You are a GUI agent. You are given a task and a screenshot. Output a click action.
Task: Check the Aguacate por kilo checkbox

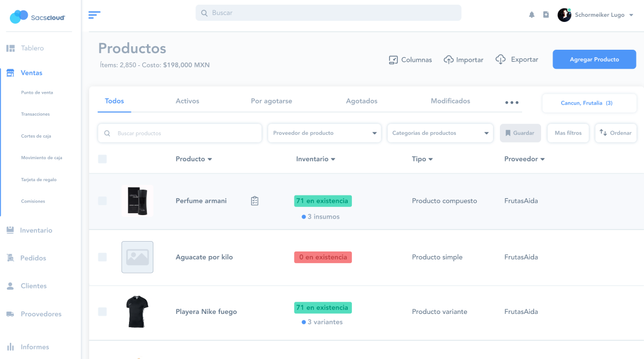point(102,257)
